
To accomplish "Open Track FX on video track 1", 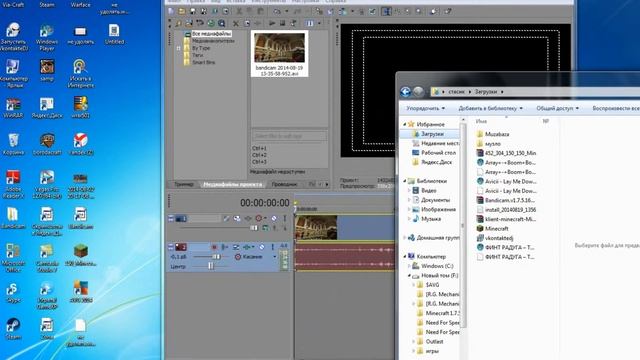I will click(248, 218).
